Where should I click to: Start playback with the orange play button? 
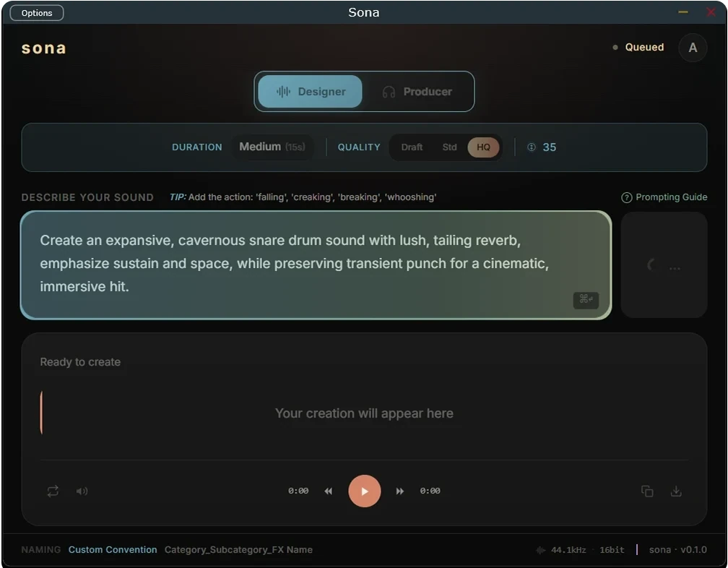[365, 491]
